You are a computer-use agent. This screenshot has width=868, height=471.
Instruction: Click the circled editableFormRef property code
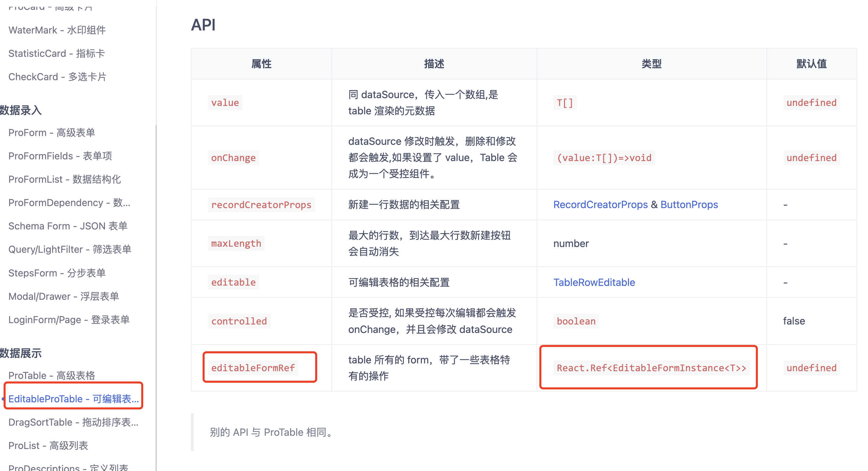pos(253,367)
